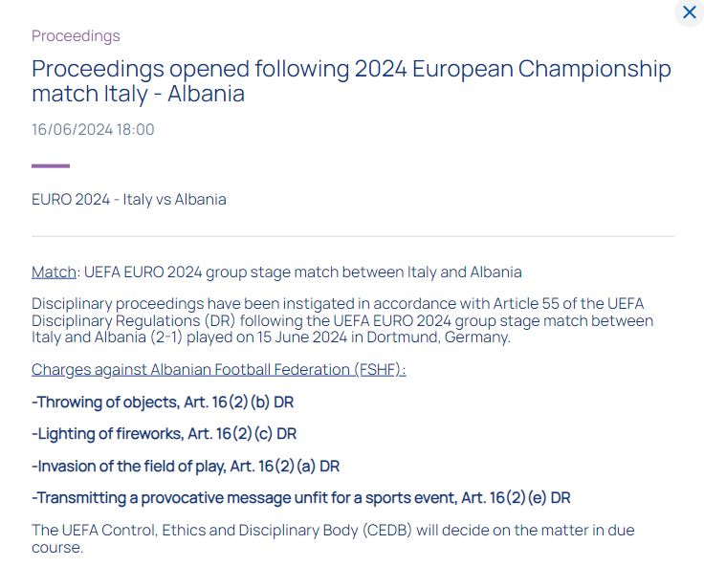
Task: Click the EURO 2024 - Italy vs Albania subtitle
Action: 129,199
